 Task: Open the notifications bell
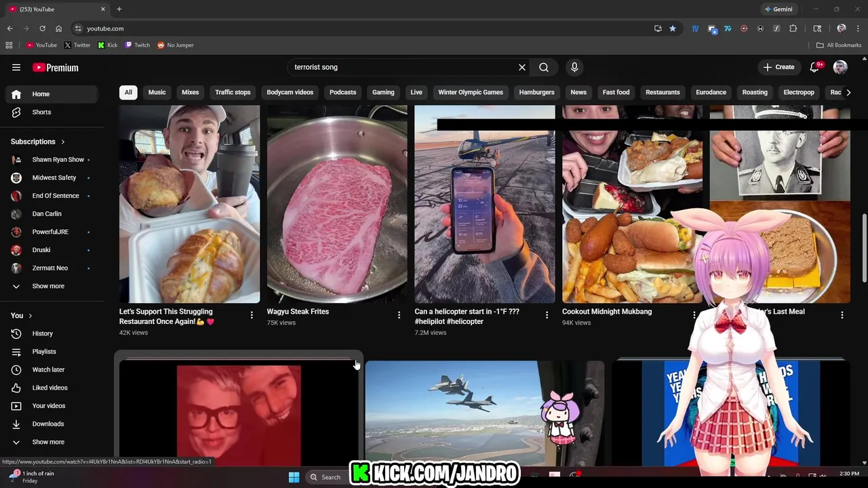[815, 67]
